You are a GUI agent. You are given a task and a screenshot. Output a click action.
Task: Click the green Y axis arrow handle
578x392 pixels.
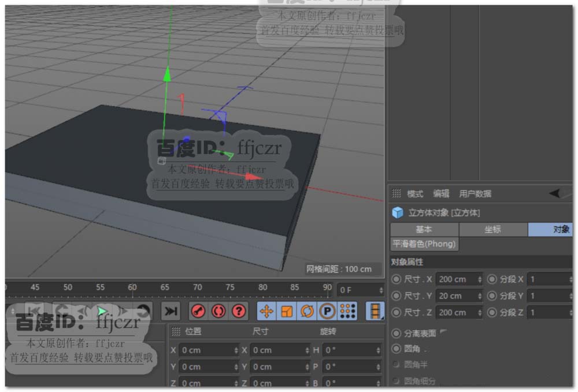pyautogui.click(x=167, y=74)
